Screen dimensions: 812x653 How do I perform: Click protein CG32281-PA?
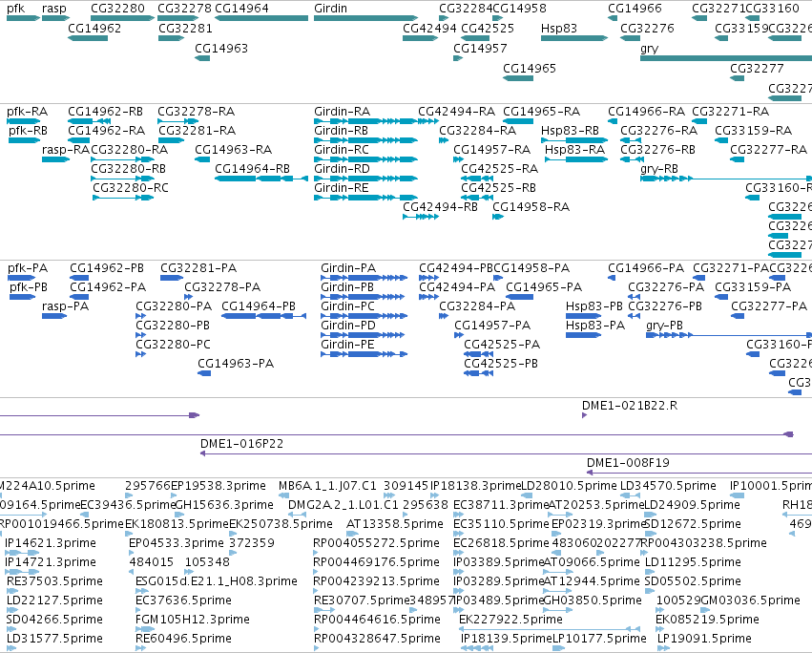coord(198,268)
